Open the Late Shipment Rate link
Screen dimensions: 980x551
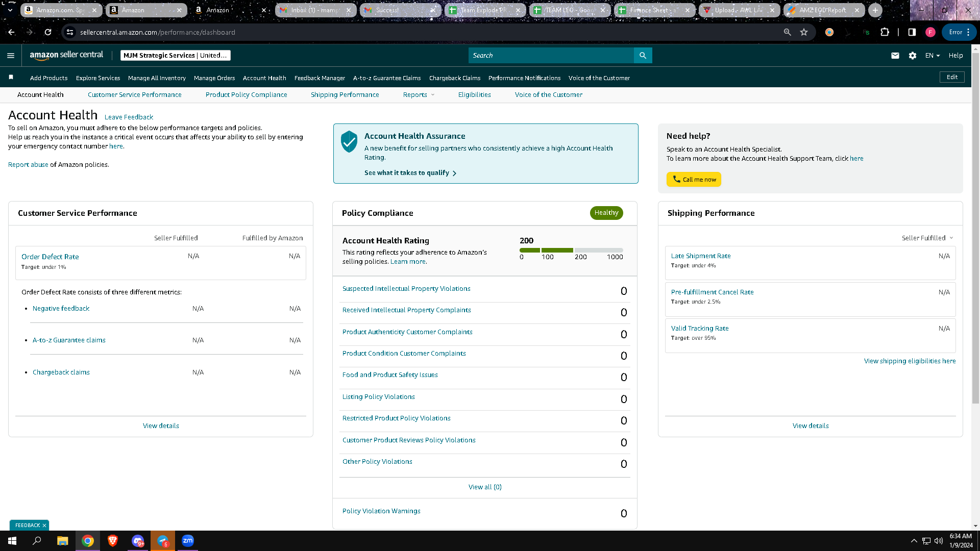click(701, 256)
